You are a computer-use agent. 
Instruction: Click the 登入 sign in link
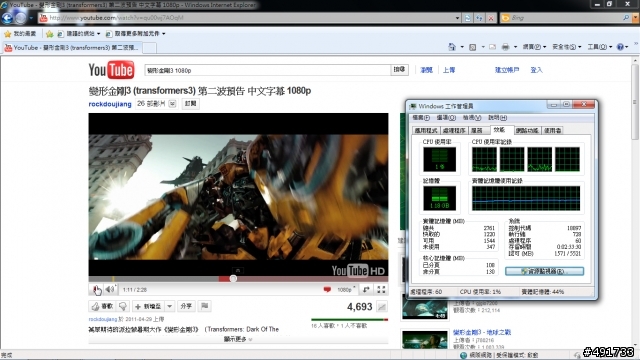[x=536, y=70]
